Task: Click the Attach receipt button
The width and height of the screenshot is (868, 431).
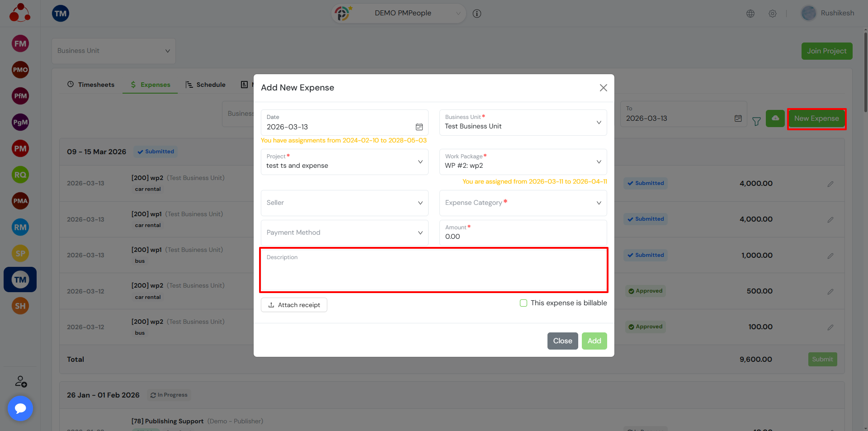Action: pyautogui.click(x=294, y=305)
